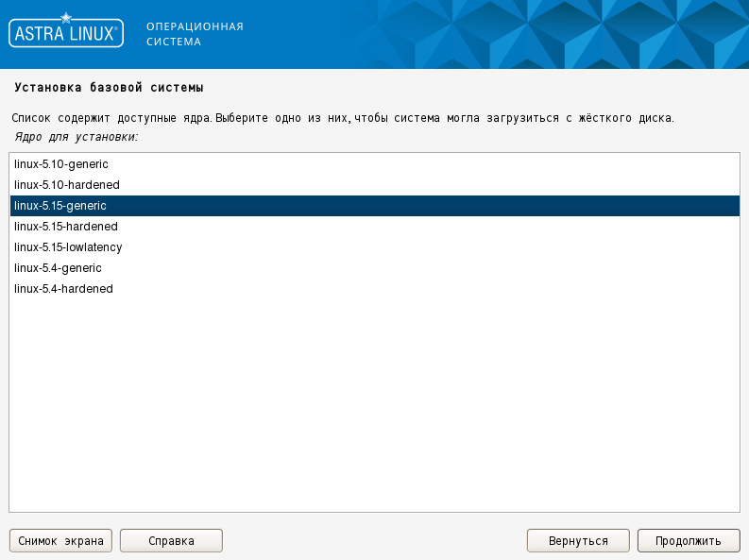The height and width of the screenshot is (560, 749).
Task: Proceed by clicking Продолжить
Action: [x=689, y=540]
